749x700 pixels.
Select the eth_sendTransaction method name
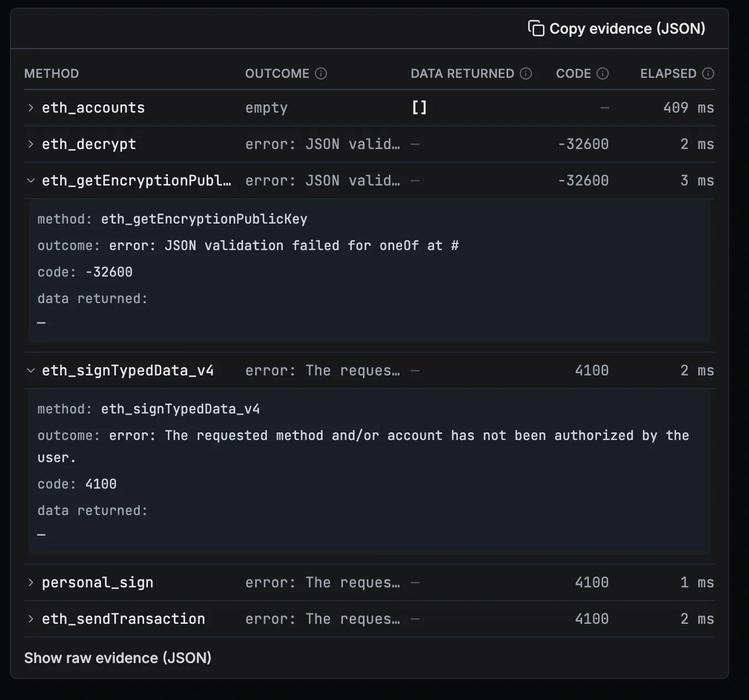(123, 619)
